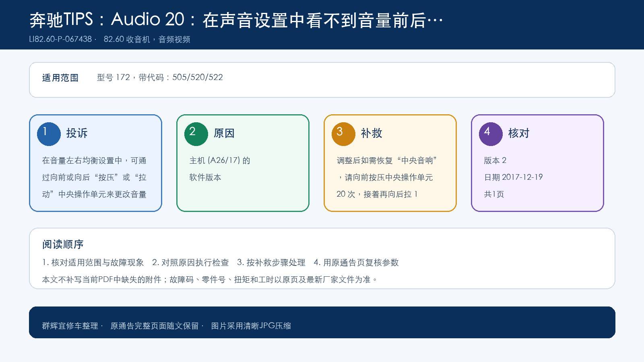Viewport: 644px width, 362px height.
Task: Click footer text 原通告完整页面随文保留
Action: pos(155,326)
